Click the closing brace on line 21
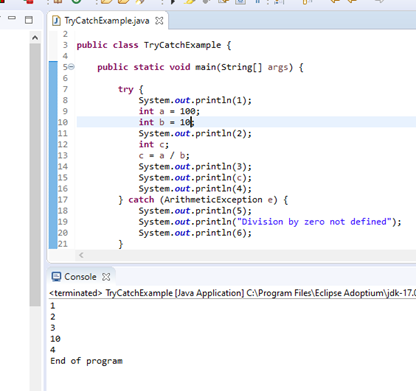The image size is (416, 391). point(121,244)
